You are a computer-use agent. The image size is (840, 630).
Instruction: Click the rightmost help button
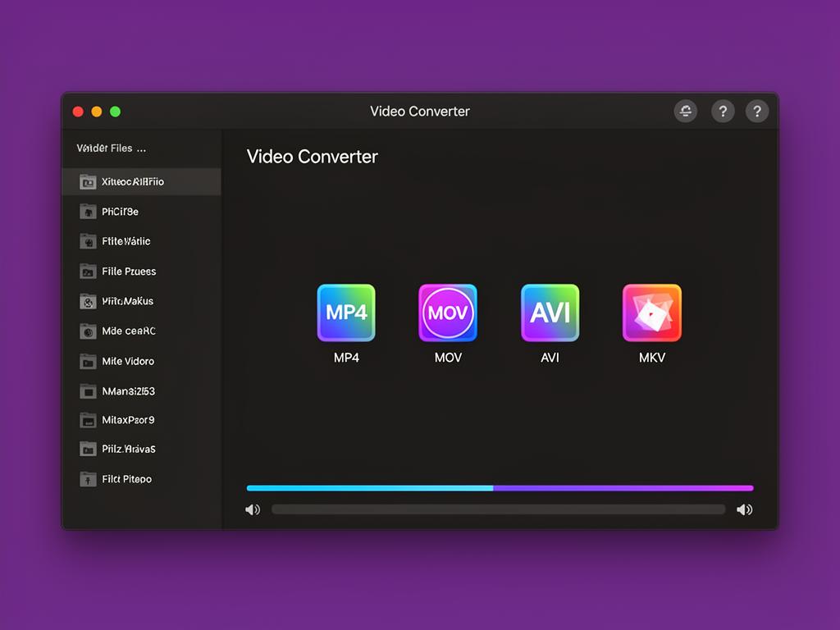coord(757,112)
